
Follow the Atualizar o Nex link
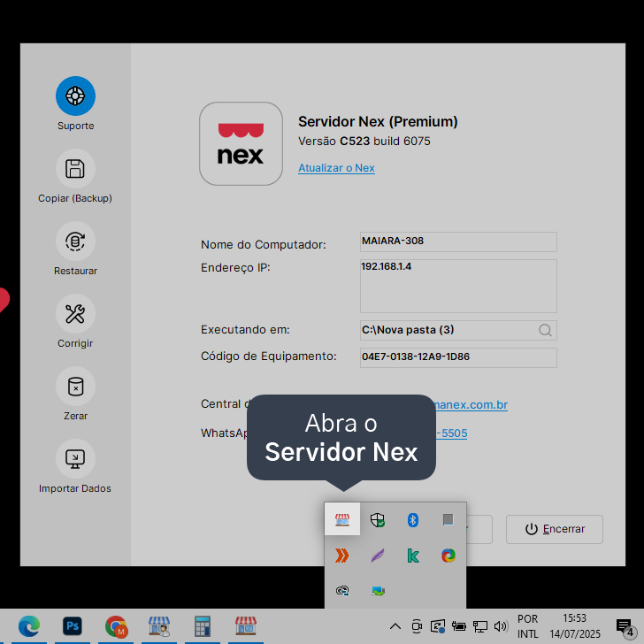(336, 168)
